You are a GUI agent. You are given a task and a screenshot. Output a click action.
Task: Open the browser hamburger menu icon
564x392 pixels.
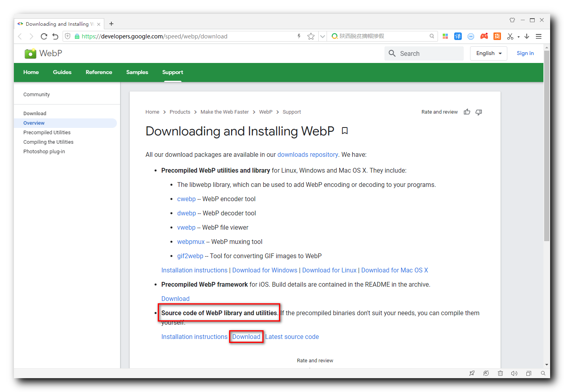pyautogui.click(x=539, y=36)
